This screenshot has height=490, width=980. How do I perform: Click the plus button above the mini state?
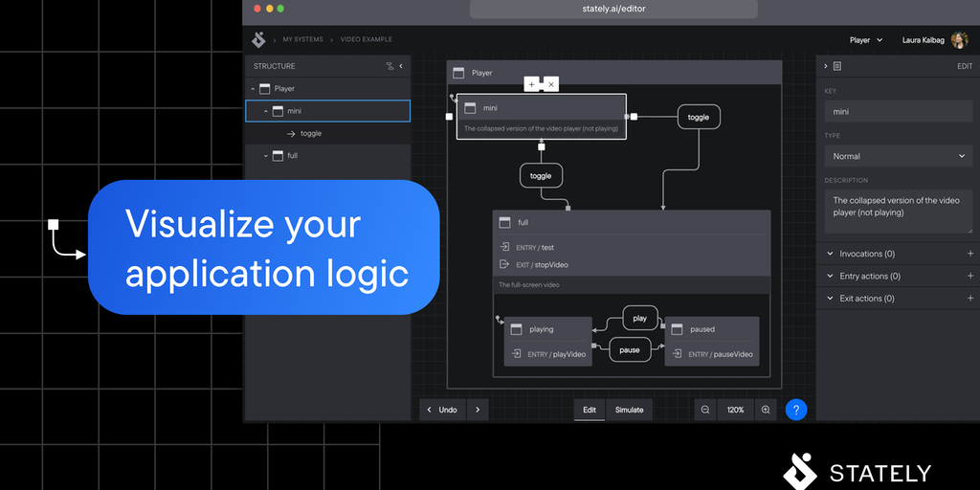tap(531, 84)
